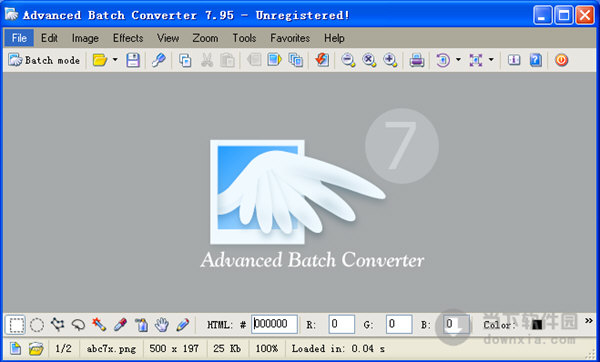Open the Help menu
This screenshot has height=362, width=600.
coord(334,38)
